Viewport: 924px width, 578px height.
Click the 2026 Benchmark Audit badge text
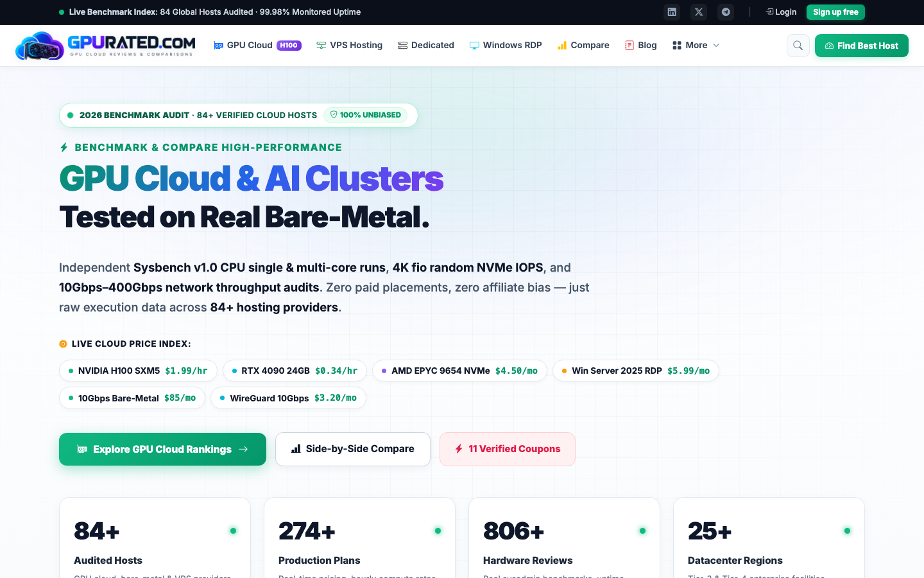[x=198, y=115]
